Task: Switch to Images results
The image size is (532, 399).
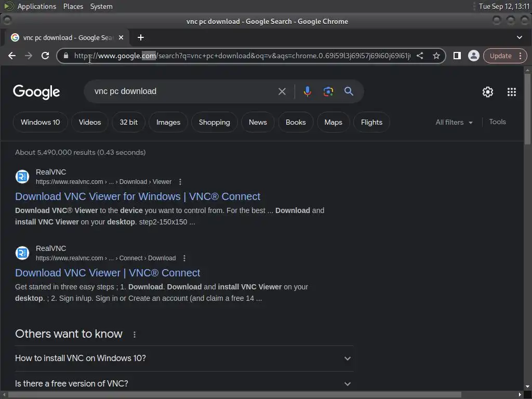Action: [x=168, y=122]
